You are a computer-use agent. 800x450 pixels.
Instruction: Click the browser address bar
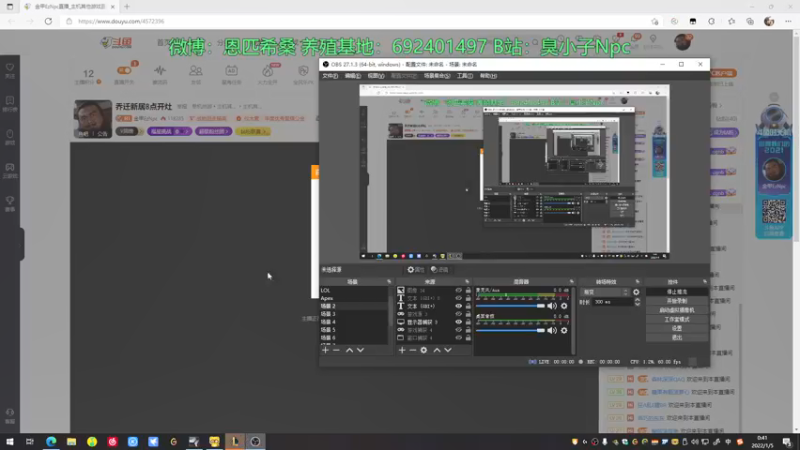(x=357, y=21)
